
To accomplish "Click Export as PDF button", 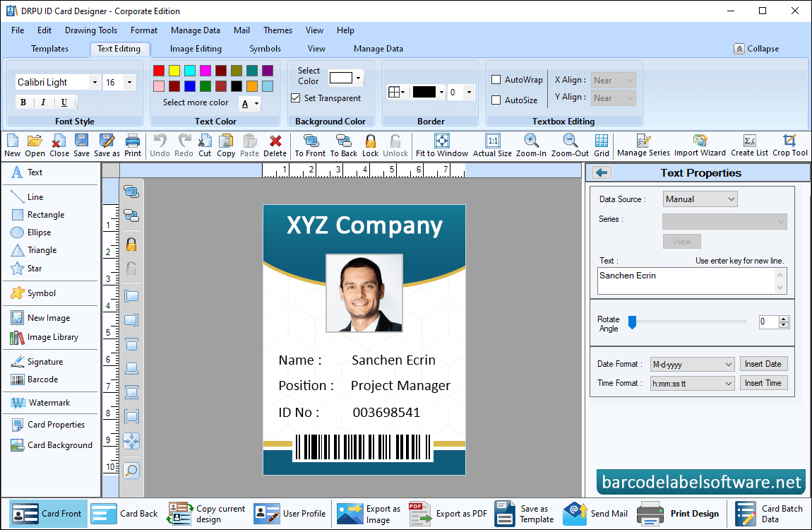I will coord(448,514).
